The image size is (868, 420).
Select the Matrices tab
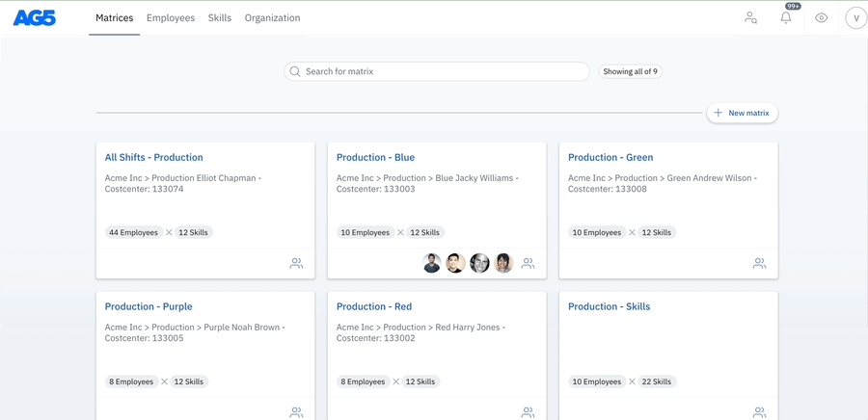click(x=115, y=18)
